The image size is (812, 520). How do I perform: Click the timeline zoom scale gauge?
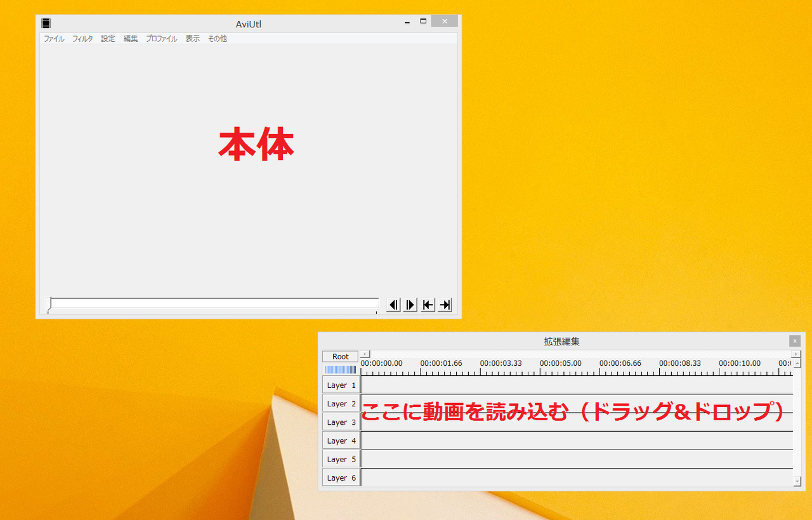(341, 370)
